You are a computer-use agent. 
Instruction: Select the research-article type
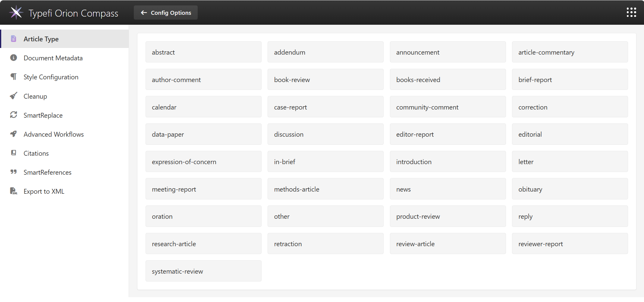point(203,243)
